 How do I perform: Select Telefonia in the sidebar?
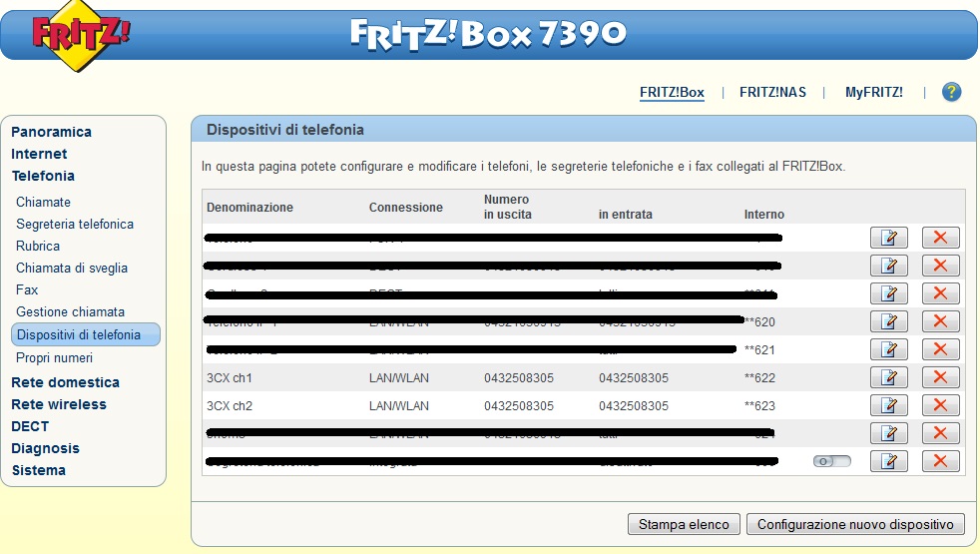point(43,176)
